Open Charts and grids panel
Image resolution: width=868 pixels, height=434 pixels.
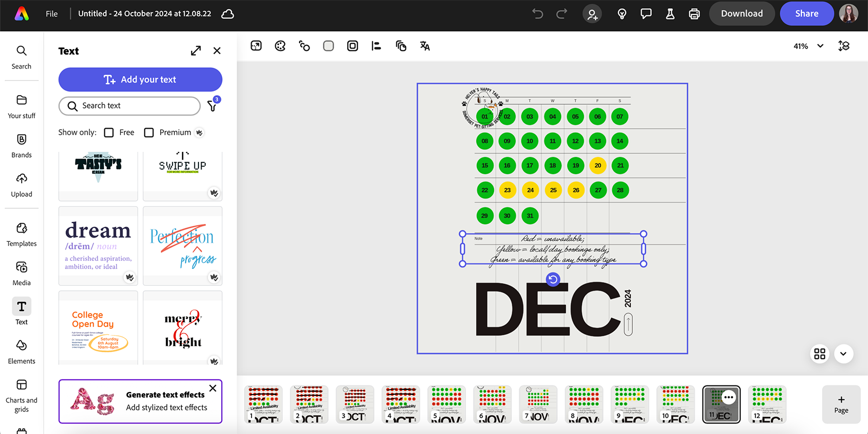pos(22,396)
